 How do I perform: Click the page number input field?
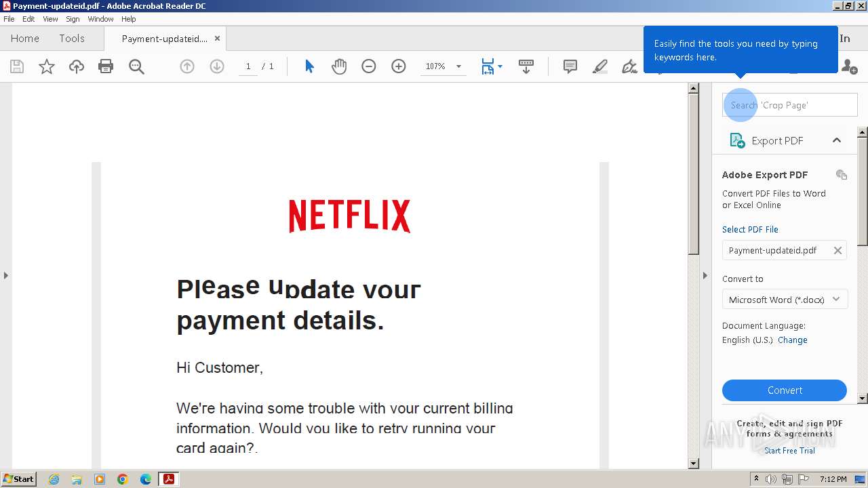[x=248, y=66]
